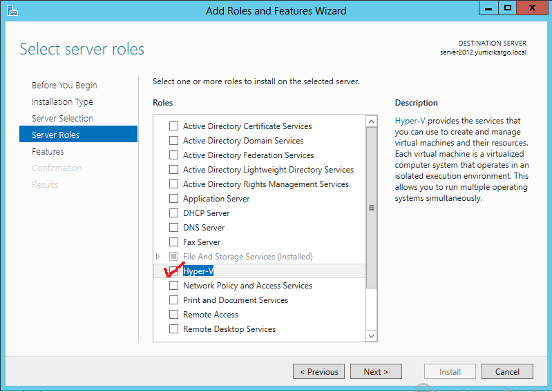This screenshot has height=392, width=552.
Task: Click the Next button
Action: point(375,371)
